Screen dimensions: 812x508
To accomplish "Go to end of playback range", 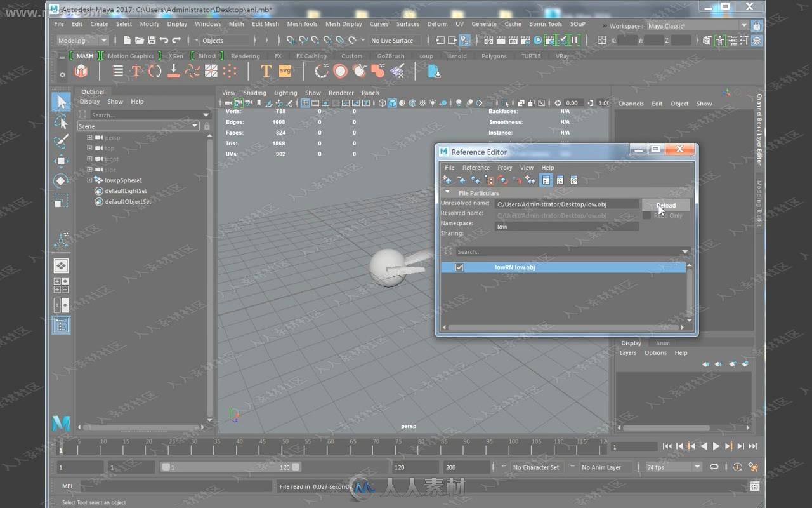I will [x=753, y=446].
